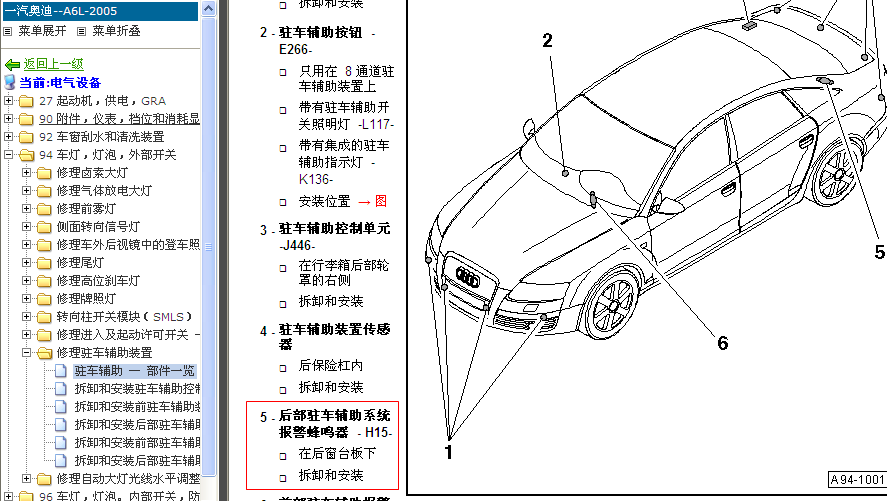887x501 pixels.
Task: Expand the 90 附件,仪表 folder node
Action: (8, 119)
